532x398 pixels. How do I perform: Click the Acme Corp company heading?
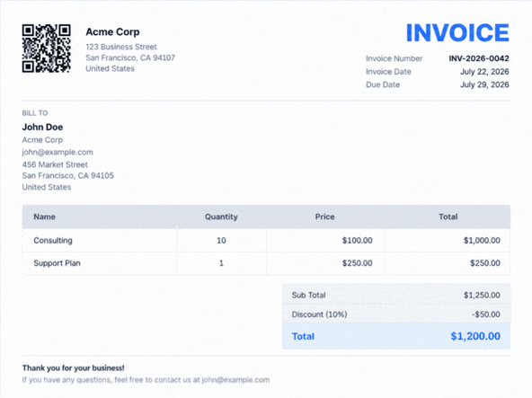[112, 32]
